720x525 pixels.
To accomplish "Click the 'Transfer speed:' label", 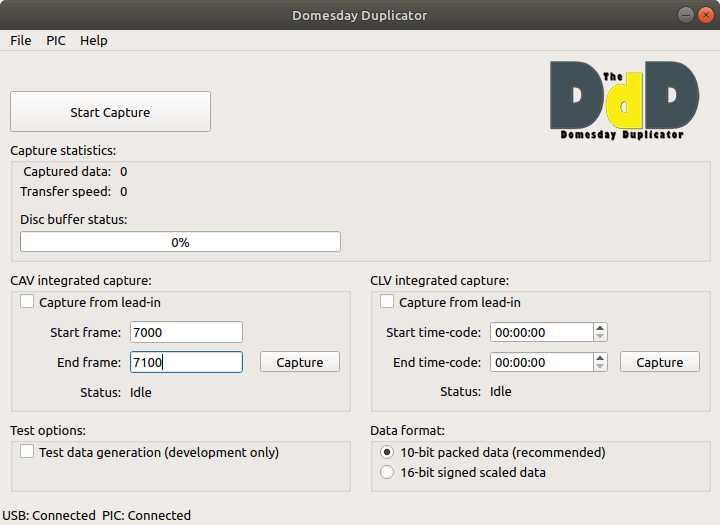I will 66,191.
